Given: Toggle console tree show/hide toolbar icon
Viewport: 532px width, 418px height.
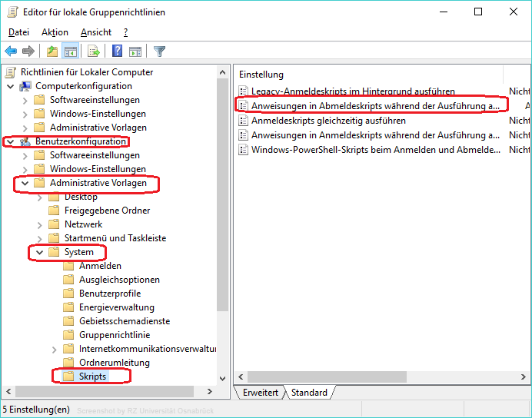Looking at the screenshot, I should [70, 51].
